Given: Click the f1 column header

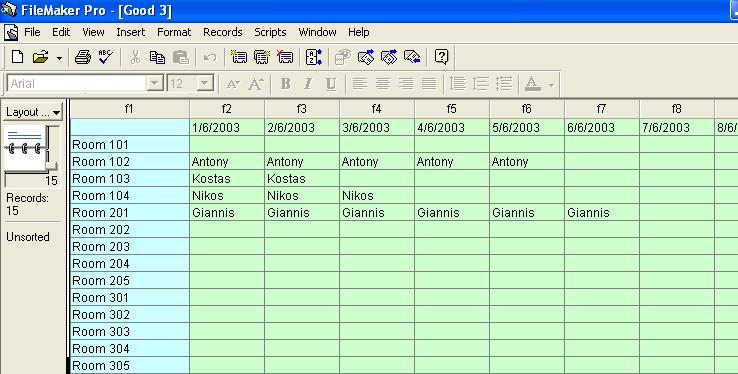Looking at the screenshot, I should click(x=129, y=109).
